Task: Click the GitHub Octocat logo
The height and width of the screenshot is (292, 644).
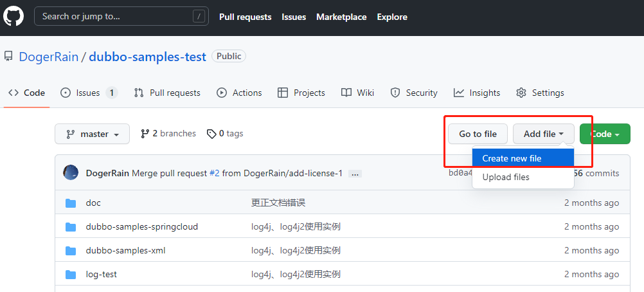Action: click(x=13, y=16)
